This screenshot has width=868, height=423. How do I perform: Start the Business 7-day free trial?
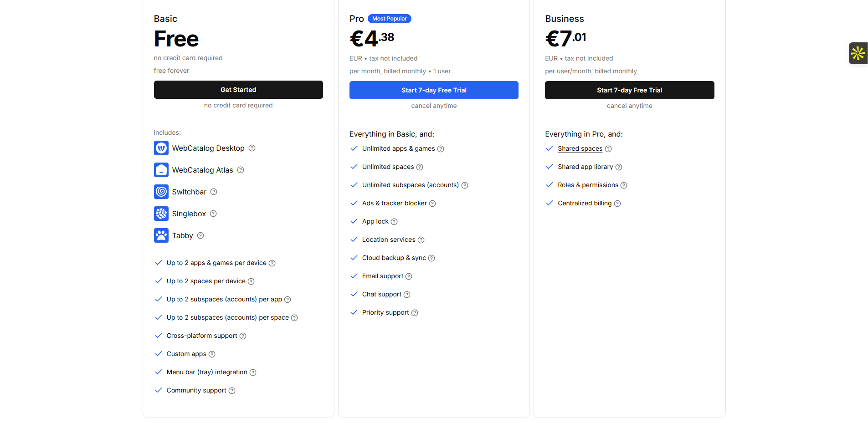629,90
